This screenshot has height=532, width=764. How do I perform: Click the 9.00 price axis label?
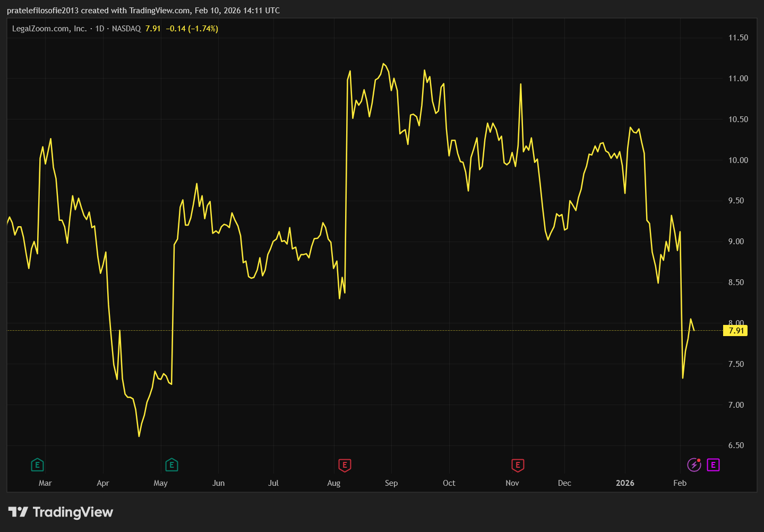pyautogui.click(x=736, y=242)
